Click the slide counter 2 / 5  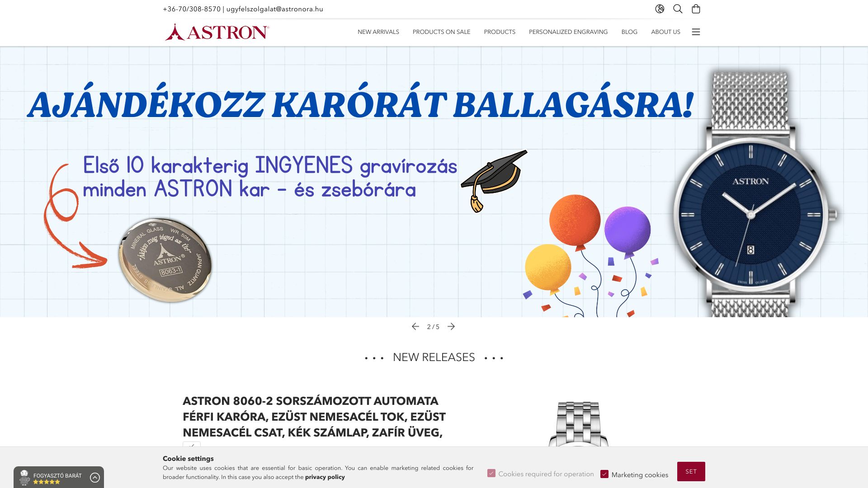coord(433,327)
